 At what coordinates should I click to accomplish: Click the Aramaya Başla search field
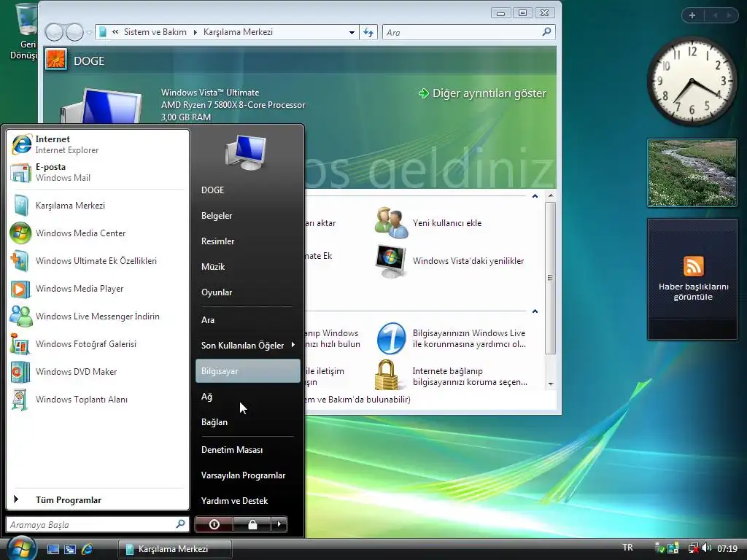(97, 524)
